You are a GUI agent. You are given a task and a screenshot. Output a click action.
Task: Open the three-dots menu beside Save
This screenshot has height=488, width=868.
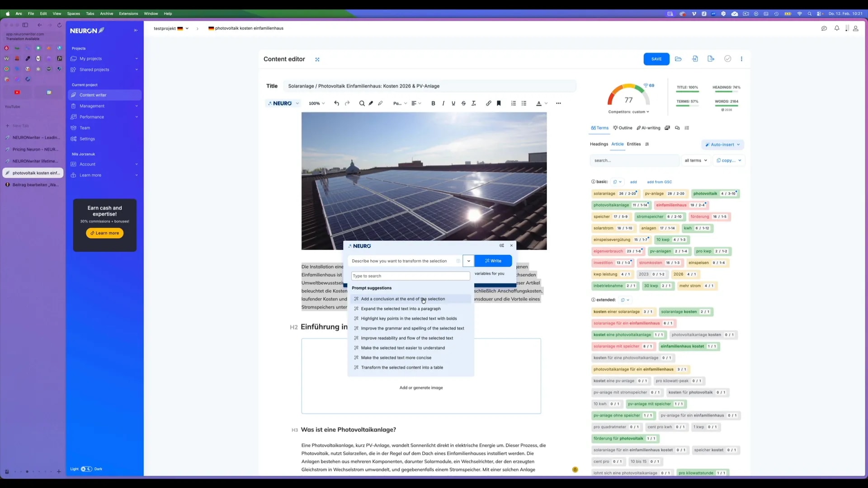(741, 59)
